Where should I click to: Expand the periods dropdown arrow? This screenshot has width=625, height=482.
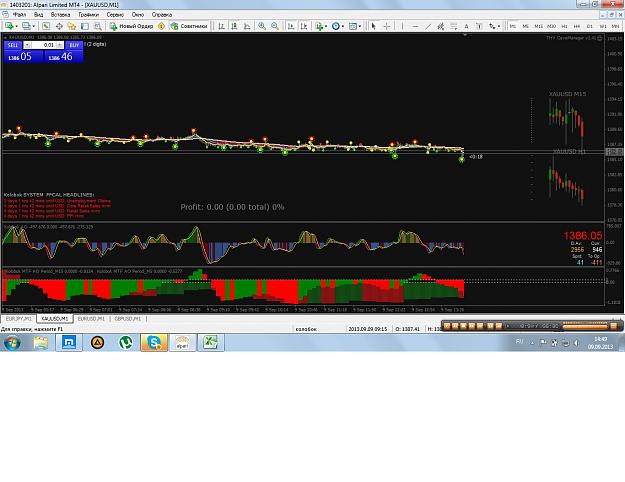tap(343, 26)
